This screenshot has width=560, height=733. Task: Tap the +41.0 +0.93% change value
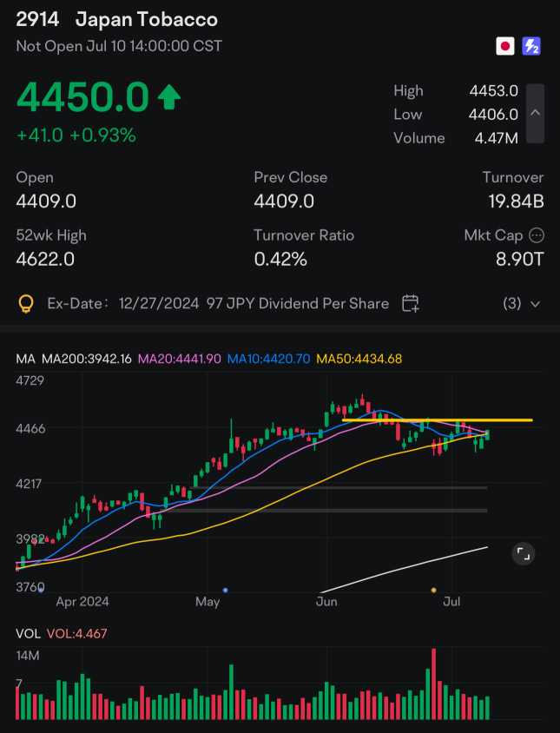pyautogui.click(x=76, y=135)
